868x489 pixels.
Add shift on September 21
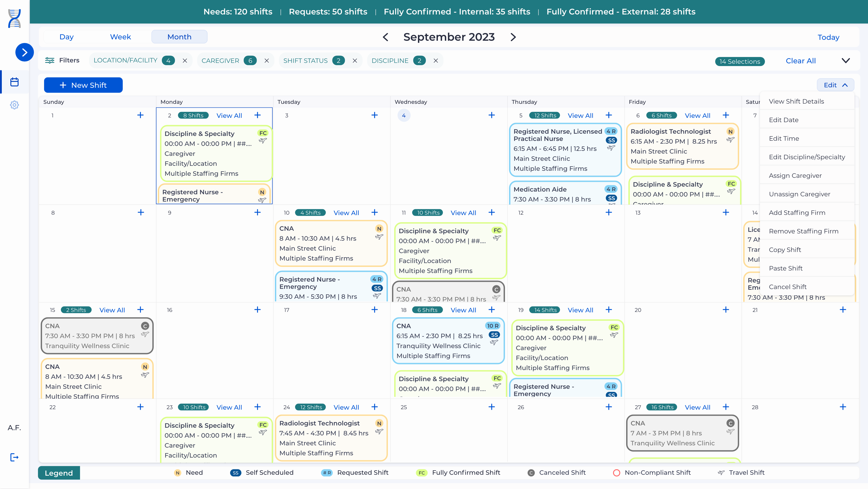pyautogui.click(x=843, y=310)
